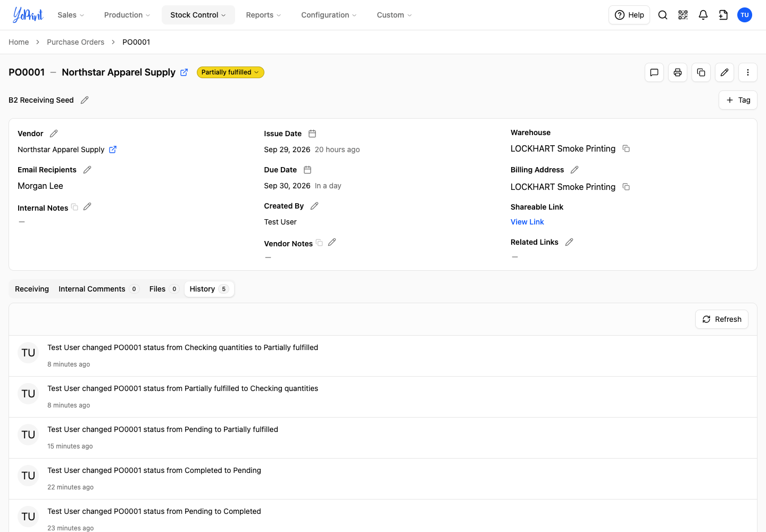Image resolution: width=766 pixels, height=532 pixels.
Task: Copy the Billing Address value
Action: (x=626, y=187)
